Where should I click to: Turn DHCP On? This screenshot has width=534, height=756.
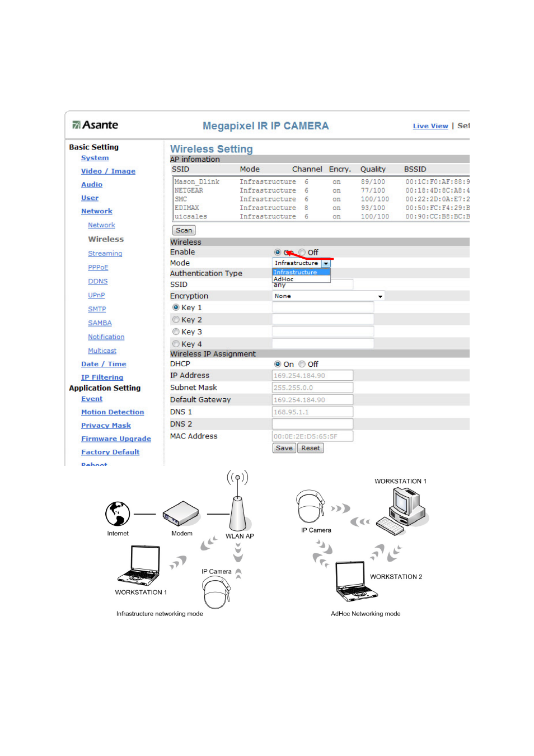point(278,364)
